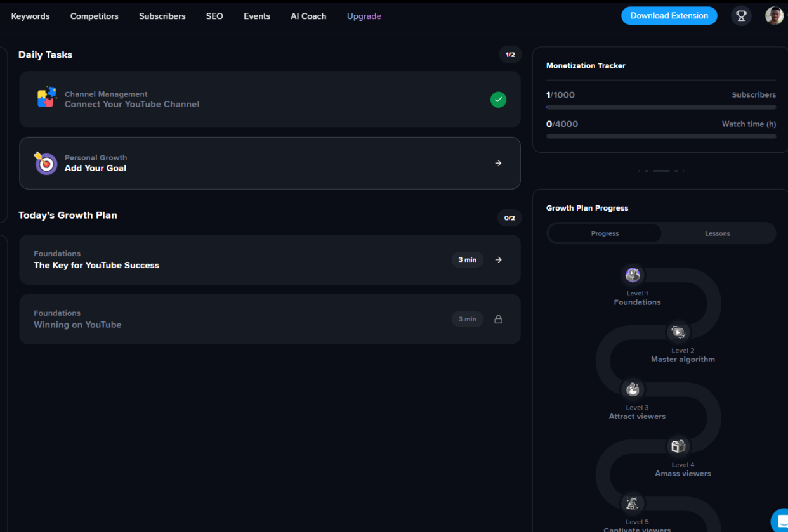The height and width of the screenshot is (532, 788).
Task: Click the puzzle Channel Management icon
Action: coord(46,97)
